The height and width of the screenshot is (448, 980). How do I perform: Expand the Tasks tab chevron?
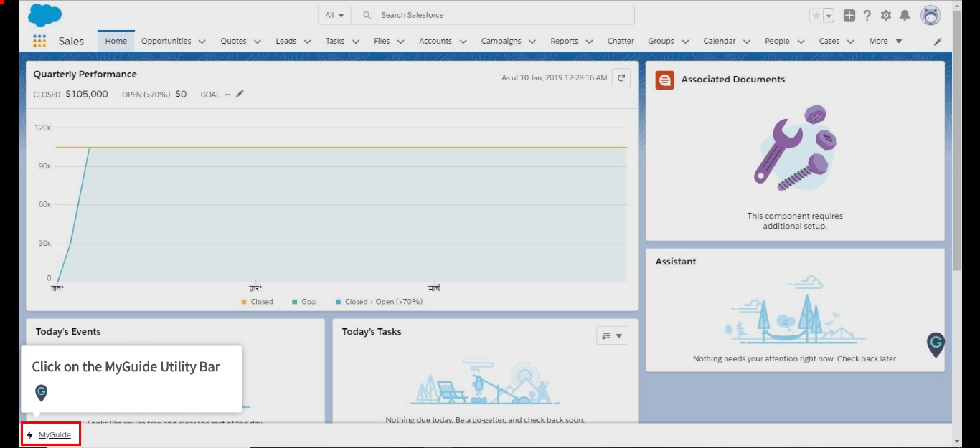click(x=355, y=42)
